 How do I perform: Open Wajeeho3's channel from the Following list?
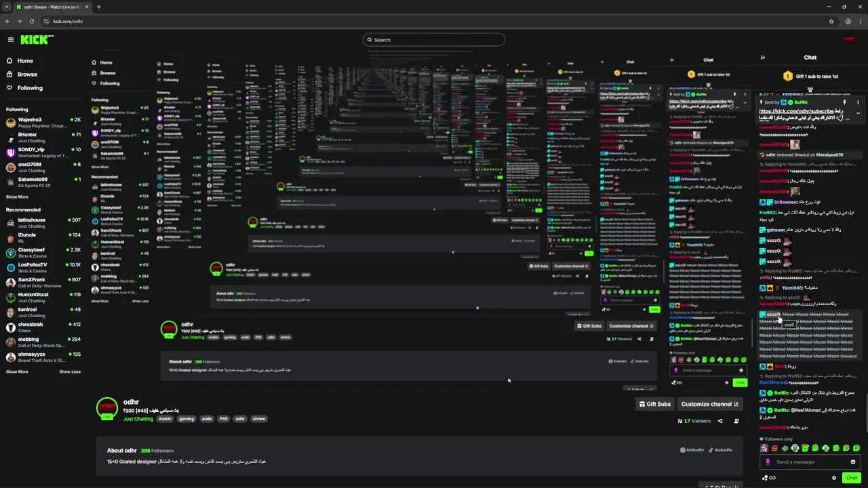click(43, 123)
